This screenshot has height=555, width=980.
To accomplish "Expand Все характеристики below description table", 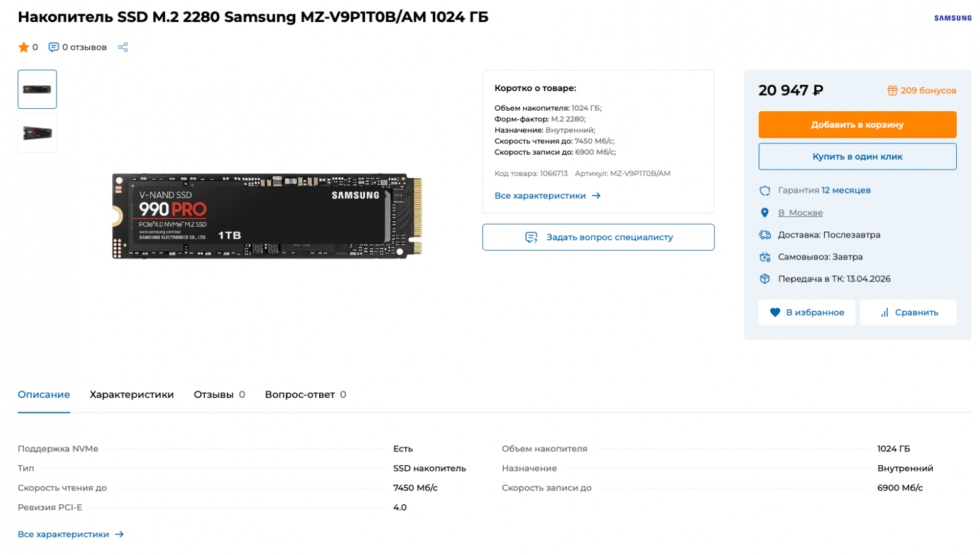I will [x=70, y=534].
